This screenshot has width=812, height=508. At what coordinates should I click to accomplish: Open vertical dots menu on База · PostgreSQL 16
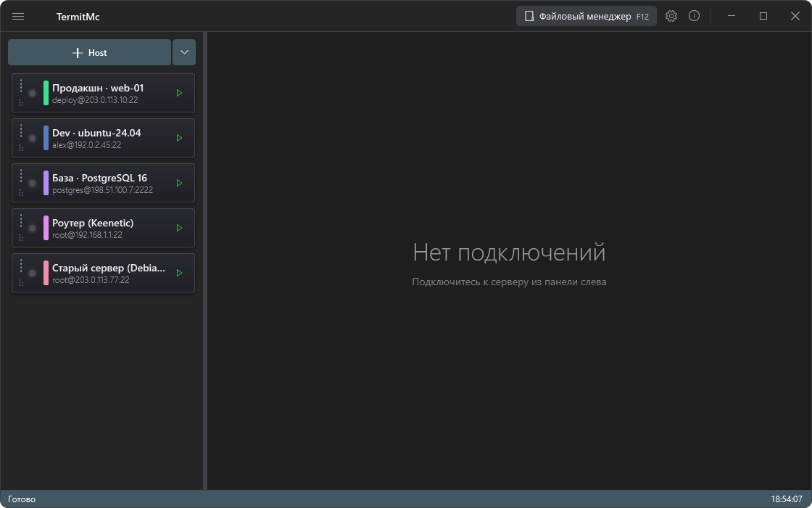[x=21, y=176]
